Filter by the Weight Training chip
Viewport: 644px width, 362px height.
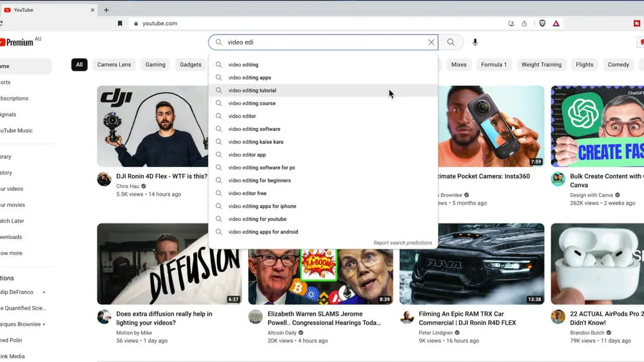click(x=541, y=64)
